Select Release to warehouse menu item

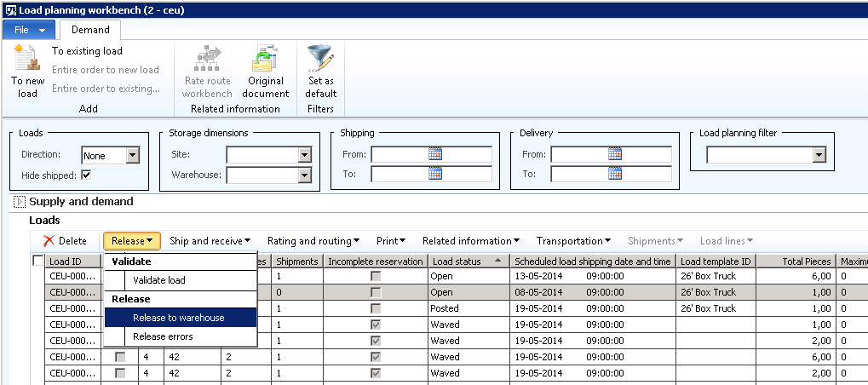[x=179, y=318]
